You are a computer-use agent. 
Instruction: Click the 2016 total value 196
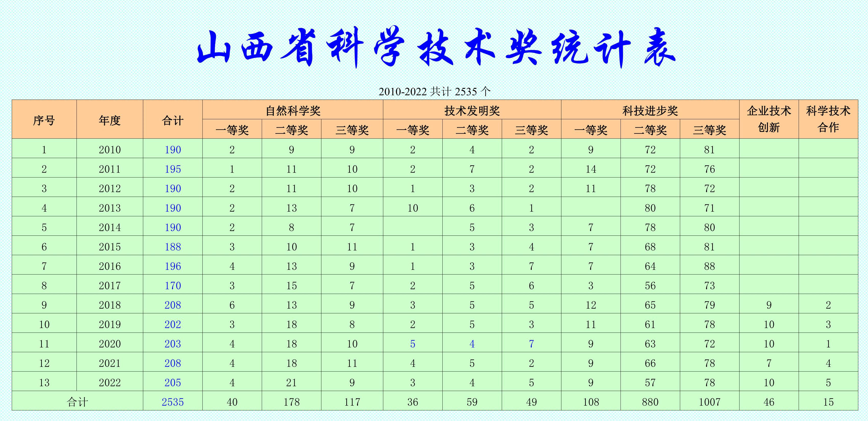click(x=172, y=266)
